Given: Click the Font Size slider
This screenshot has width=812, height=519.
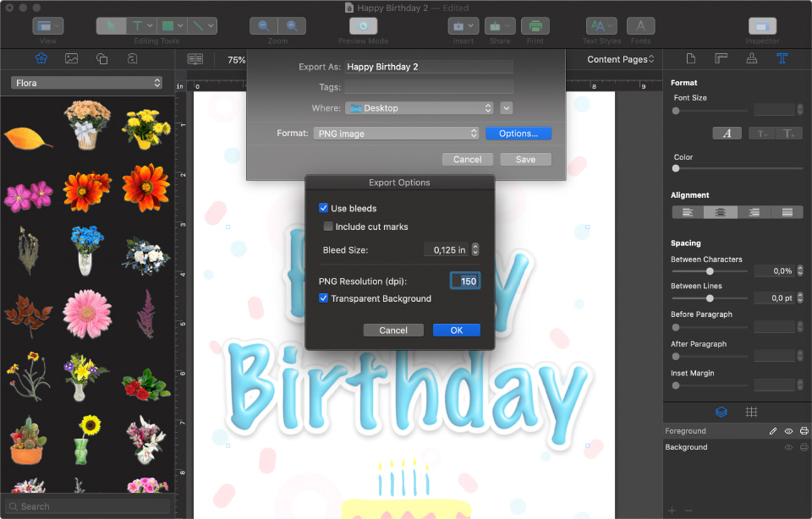Looking at the screenshot, I should [710, 111].
